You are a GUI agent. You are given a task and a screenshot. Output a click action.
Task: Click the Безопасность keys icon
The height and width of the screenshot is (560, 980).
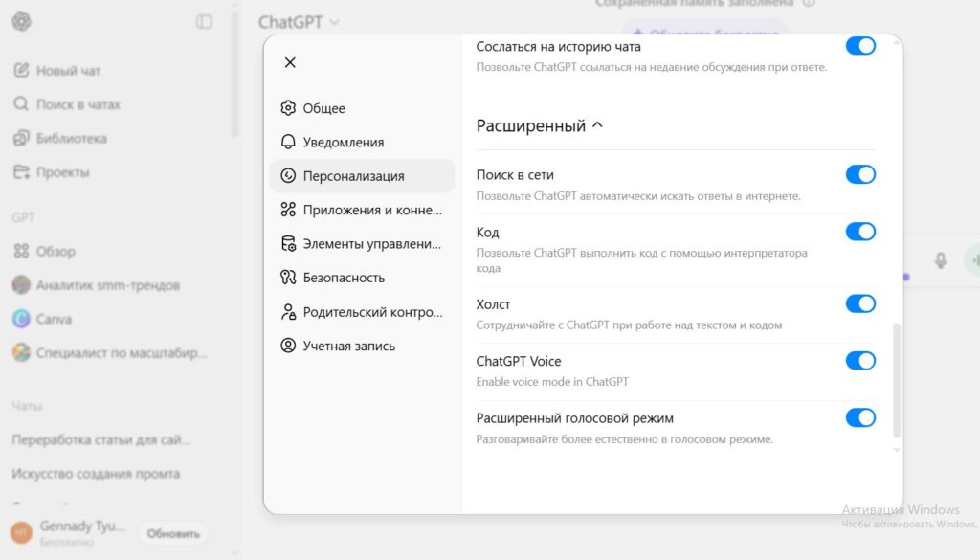[x=288, y=278]
